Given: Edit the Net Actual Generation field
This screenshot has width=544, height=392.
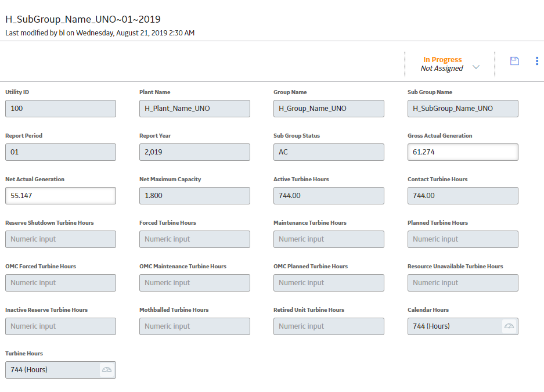Looking at the screenshot, I should (x=61, y=196).
